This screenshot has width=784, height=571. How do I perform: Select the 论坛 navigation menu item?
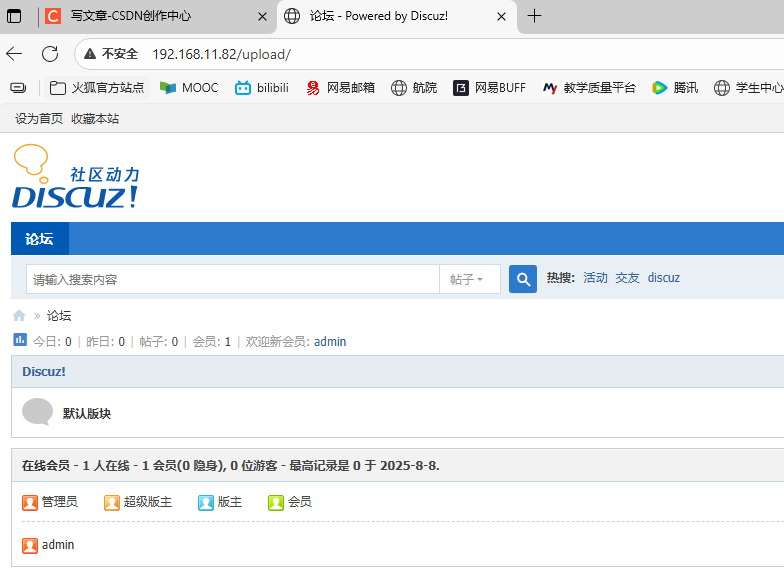(40, 239)
